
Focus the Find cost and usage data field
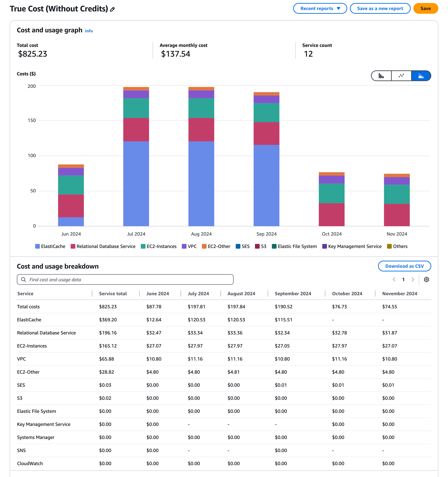(125, 279)
